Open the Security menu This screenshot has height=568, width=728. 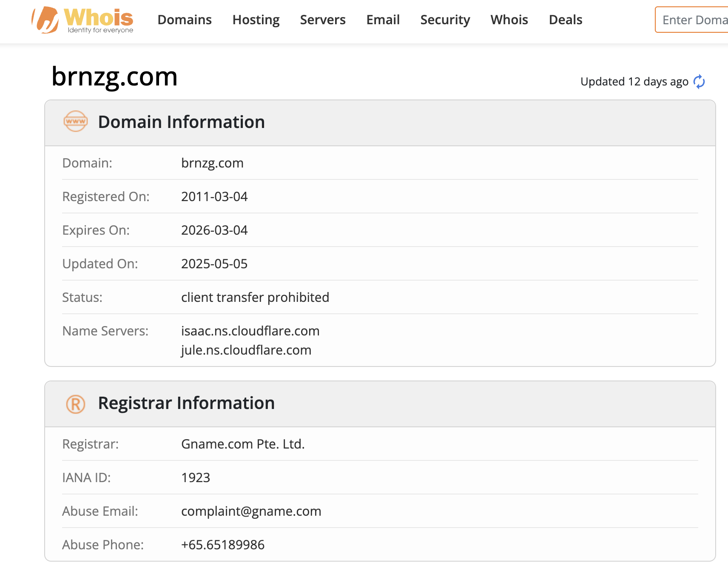pos(445,20)
